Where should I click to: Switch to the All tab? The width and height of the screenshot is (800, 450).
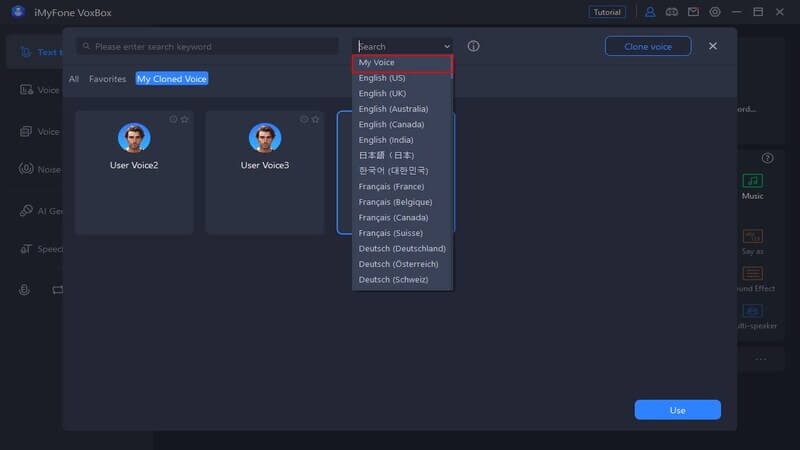click(x=74, y=79)
